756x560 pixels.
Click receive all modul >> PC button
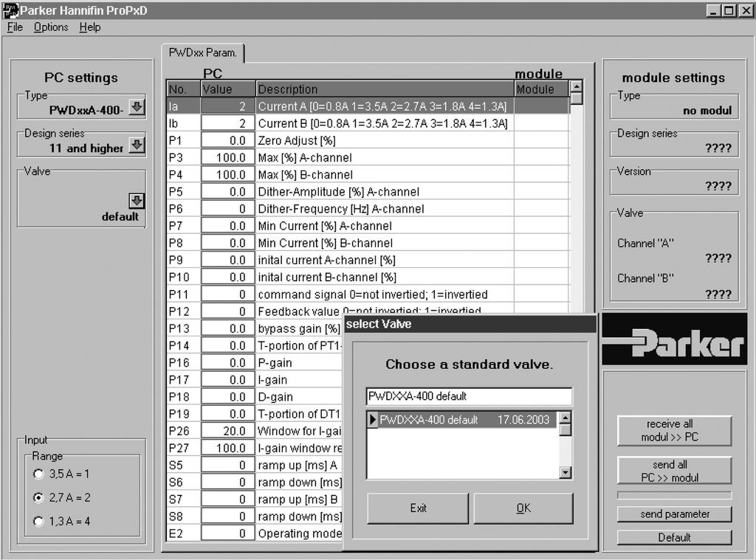pos(674,430)
